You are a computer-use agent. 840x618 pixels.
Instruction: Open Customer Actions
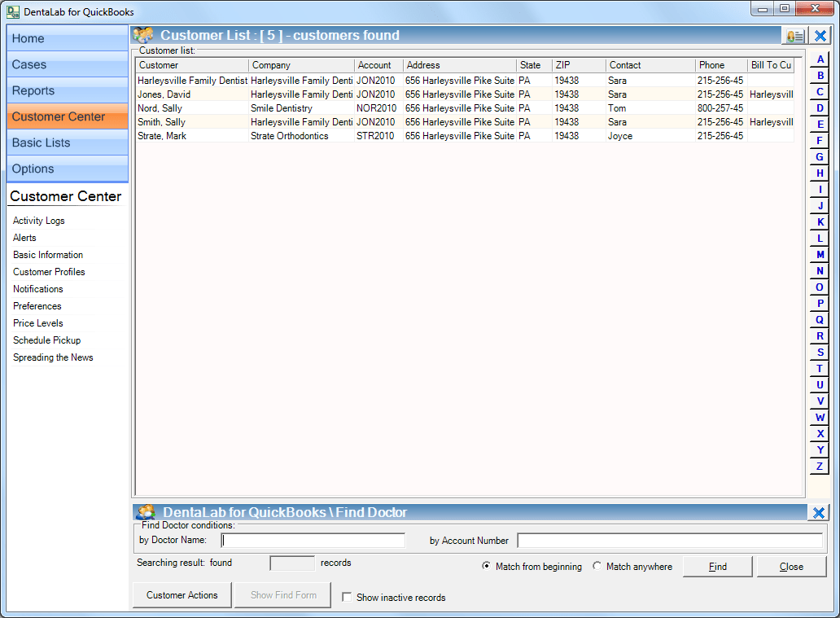(182, 595)
